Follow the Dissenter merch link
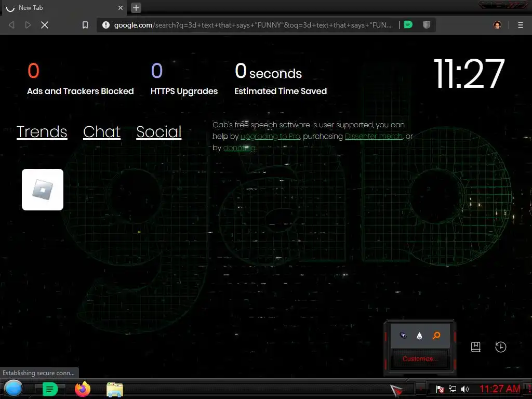Screen dimensions: 532x399 point(374,136)
